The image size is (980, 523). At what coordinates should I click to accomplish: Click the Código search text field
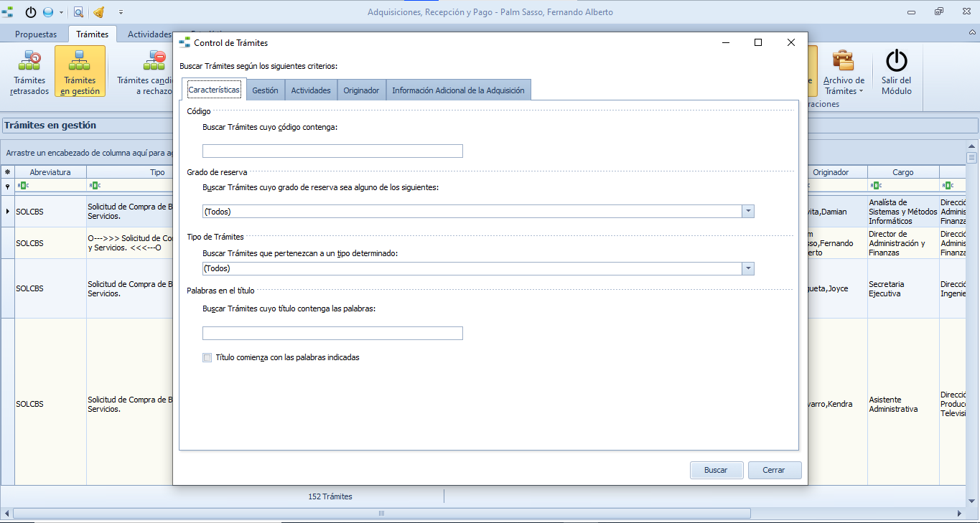[332, 151]
